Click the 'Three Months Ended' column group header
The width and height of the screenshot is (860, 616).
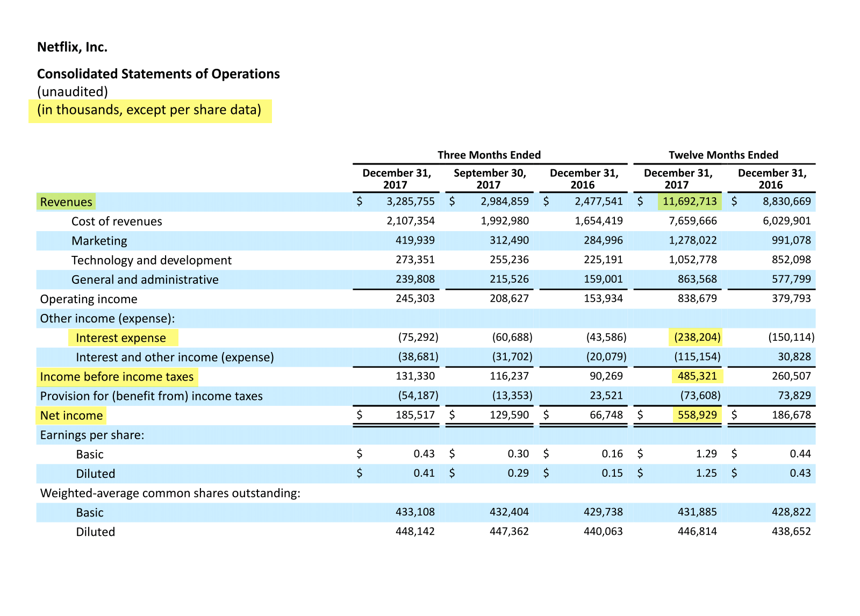(x=489, y=155)
